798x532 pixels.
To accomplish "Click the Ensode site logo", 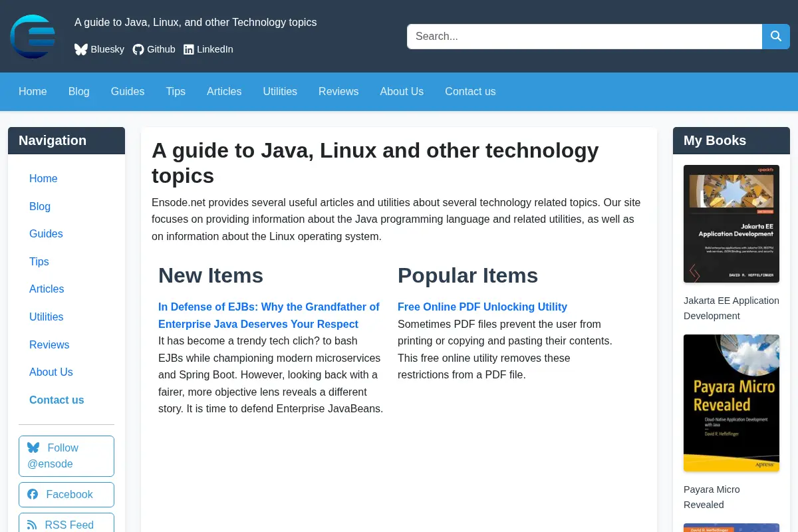I will point(33,37).
